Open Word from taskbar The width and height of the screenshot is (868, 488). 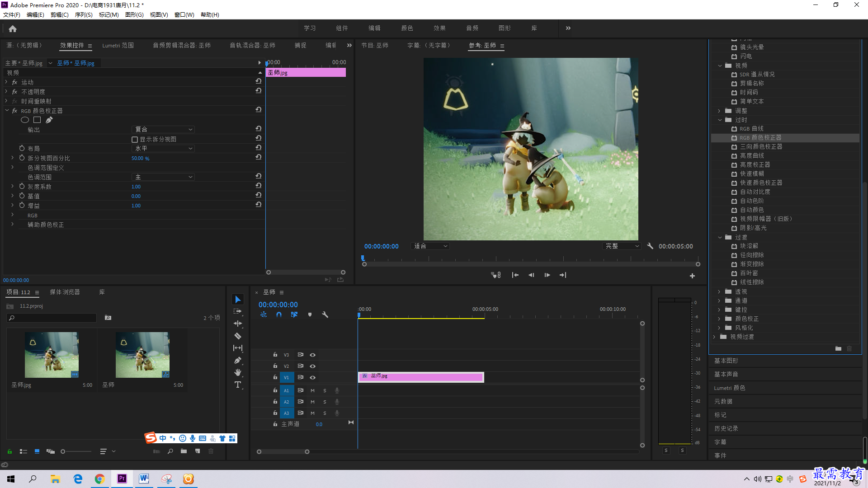click(x=144, y=479)
